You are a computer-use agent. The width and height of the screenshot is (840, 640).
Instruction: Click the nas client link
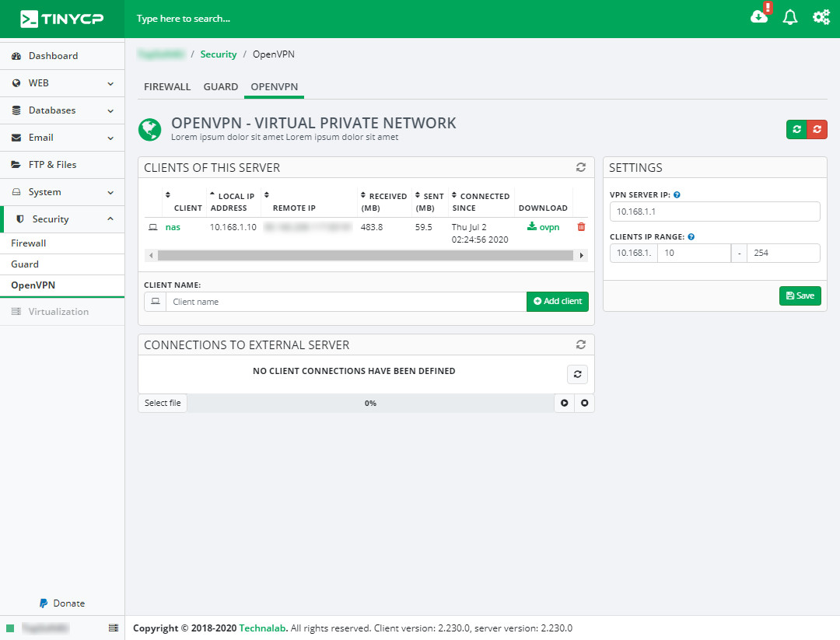click(173, 227)
